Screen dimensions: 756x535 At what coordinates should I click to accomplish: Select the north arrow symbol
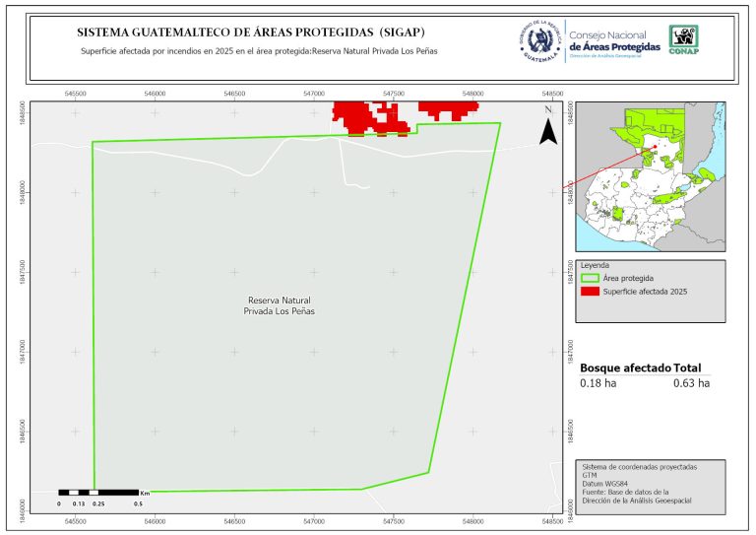[549, 126]
